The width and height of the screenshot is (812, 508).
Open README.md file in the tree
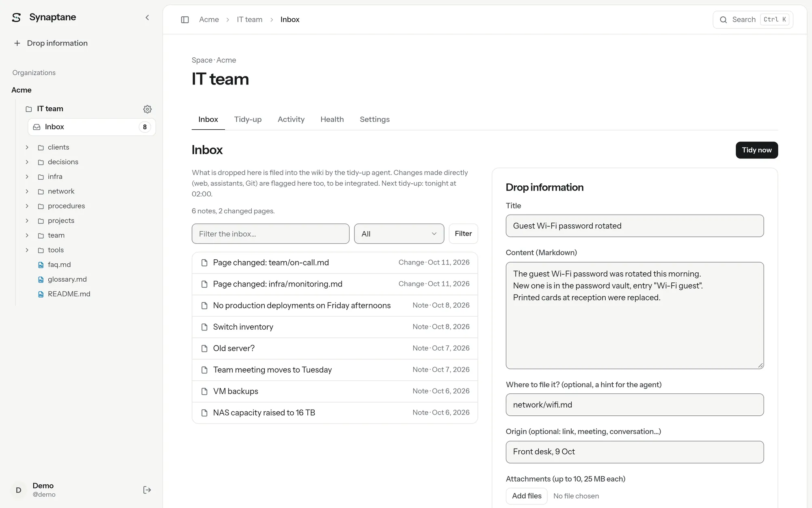69,294
